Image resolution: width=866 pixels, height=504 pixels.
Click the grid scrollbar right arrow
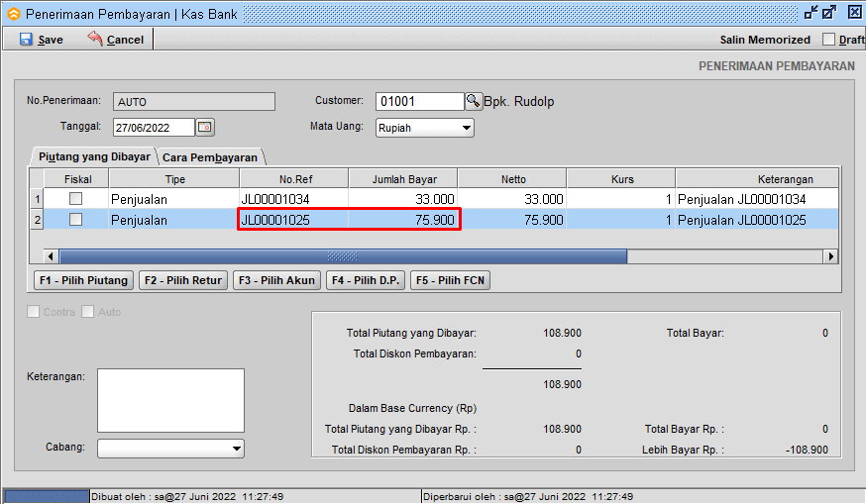pos(831,256)
